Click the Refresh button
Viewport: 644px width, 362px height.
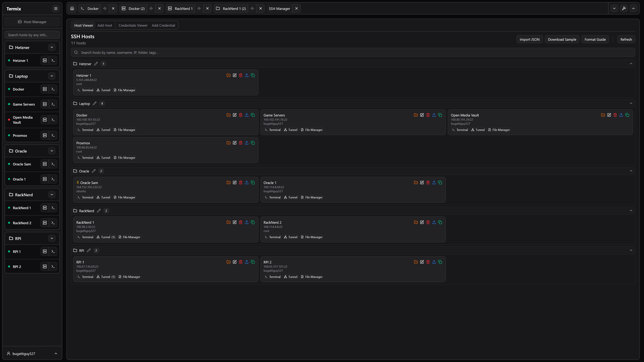point(626,40)
